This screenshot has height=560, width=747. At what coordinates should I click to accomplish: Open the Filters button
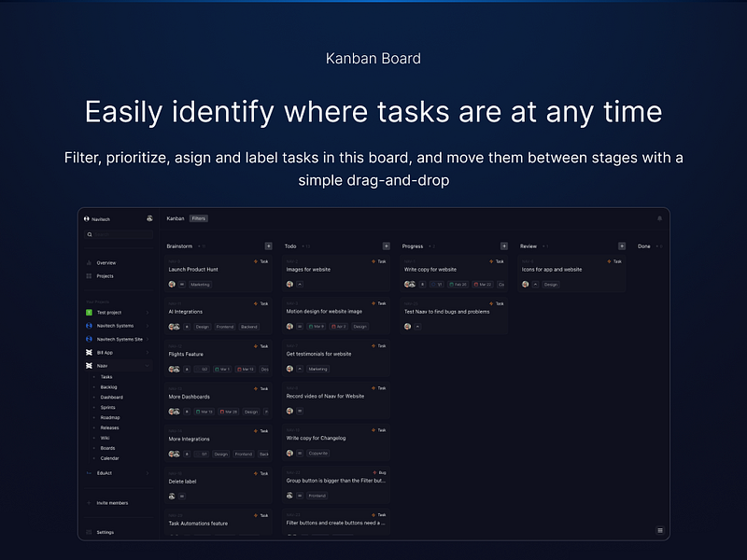pos(199,218)
